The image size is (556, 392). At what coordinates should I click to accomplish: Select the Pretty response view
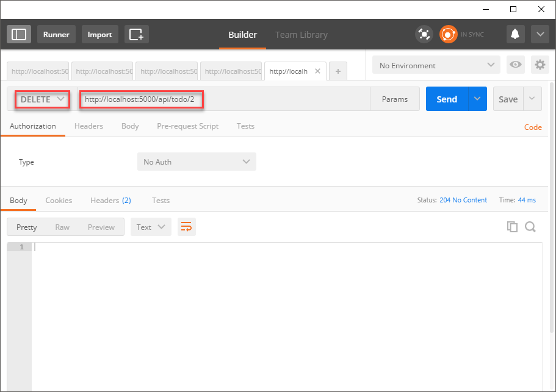(x=27, y=227)
